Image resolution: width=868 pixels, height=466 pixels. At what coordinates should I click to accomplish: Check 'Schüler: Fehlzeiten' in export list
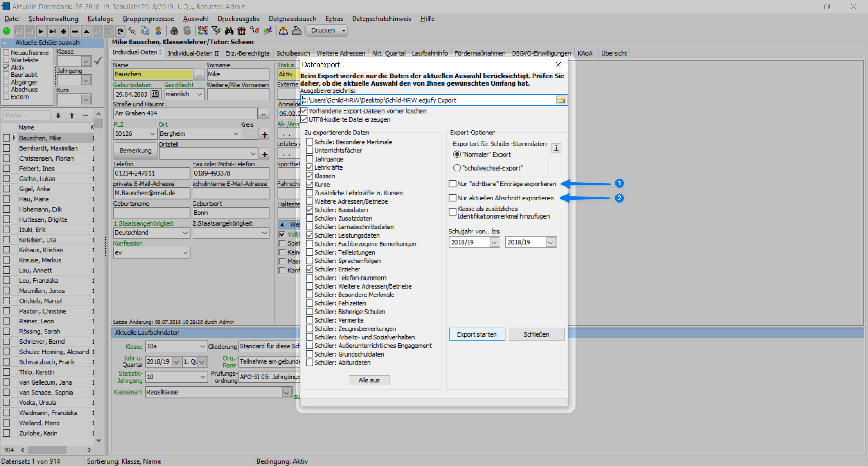[x=310, y=303]
